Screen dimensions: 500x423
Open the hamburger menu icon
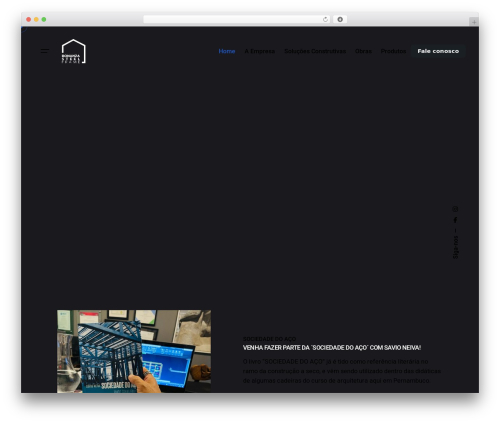pos(45,51)
